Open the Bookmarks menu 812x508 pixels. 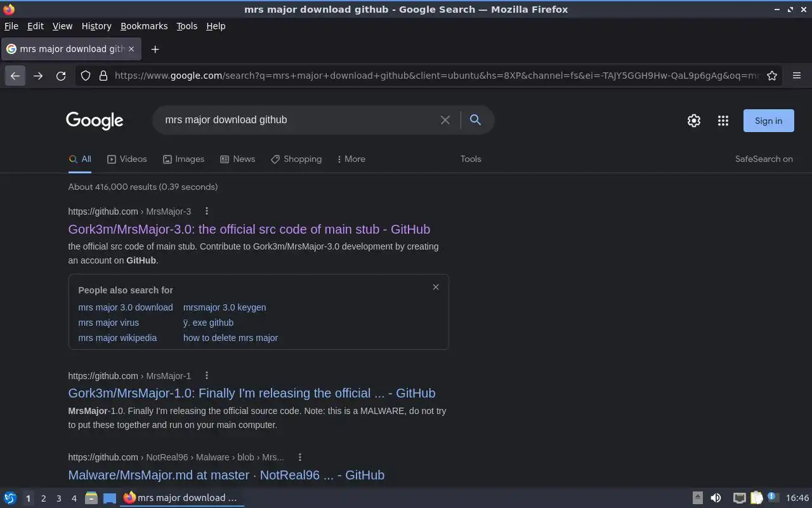(x=144, y=26)
